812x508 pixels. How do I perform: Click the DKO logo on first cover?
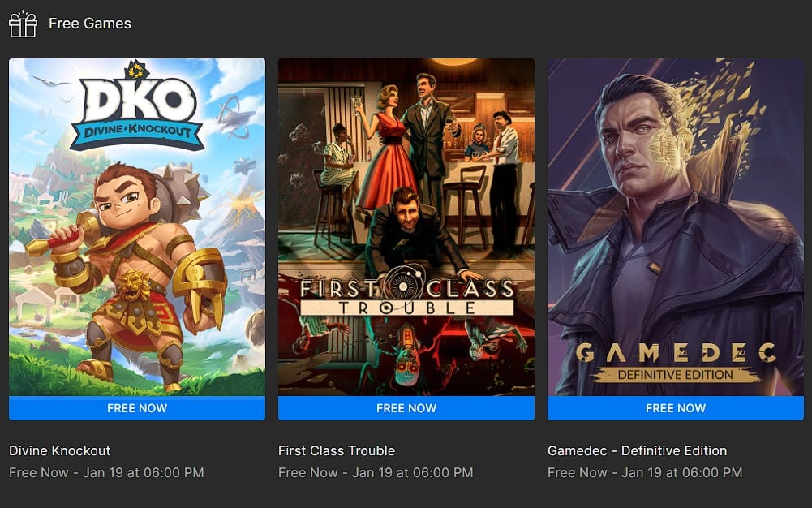[137, 106]
